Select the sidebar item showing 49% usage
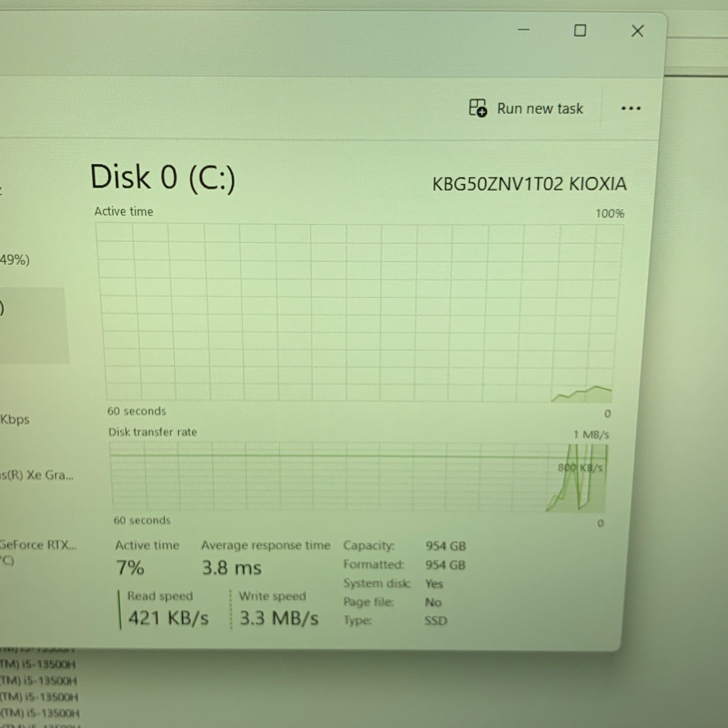 [x=16, y=260]
